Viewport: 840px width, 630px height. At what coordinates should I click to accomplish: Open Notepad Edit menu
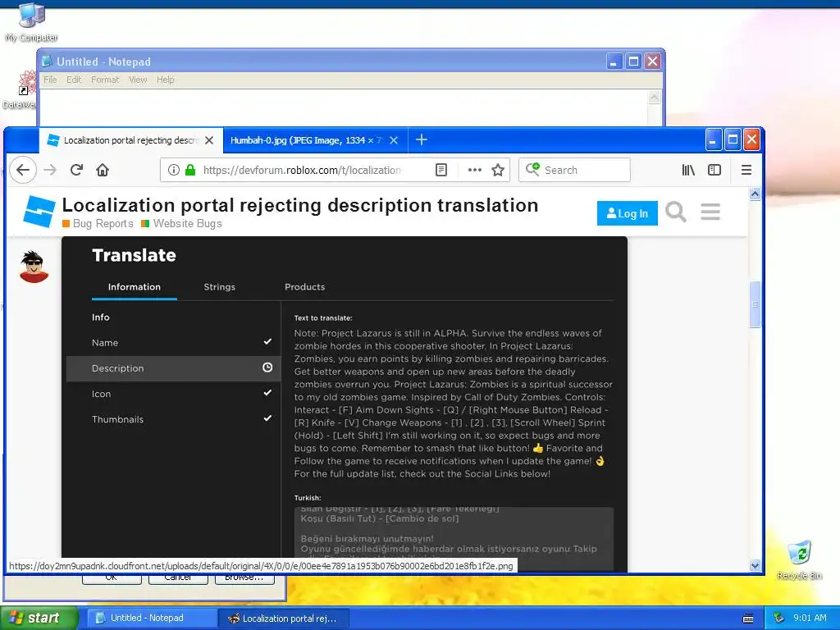coord(74,80)
